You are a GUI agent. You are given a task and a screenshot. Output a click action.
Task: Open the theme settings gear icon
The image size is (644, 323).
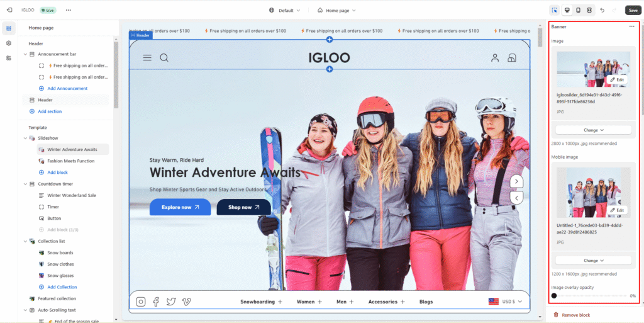(x=9, y=43)
